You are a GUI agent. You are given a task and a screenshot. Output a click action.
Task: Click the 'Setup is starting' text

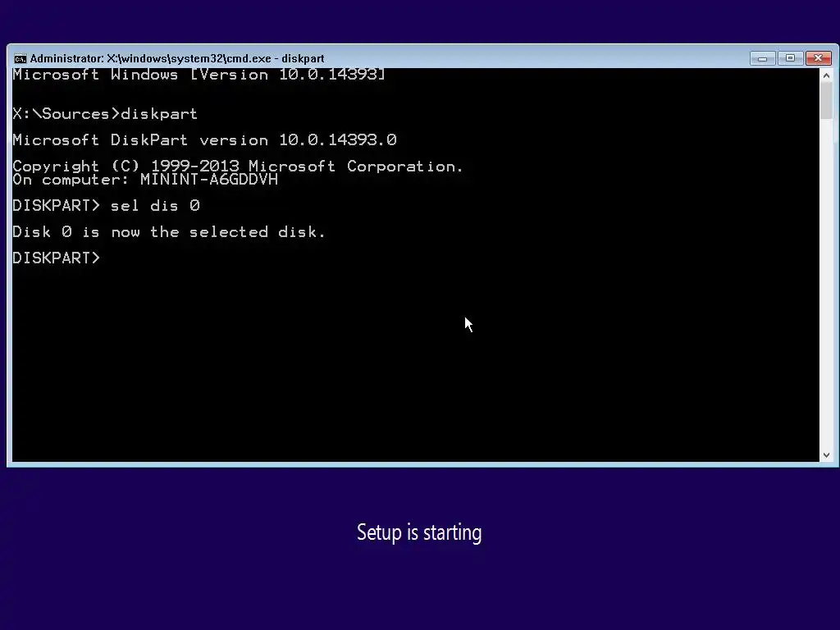pos(419,532)
